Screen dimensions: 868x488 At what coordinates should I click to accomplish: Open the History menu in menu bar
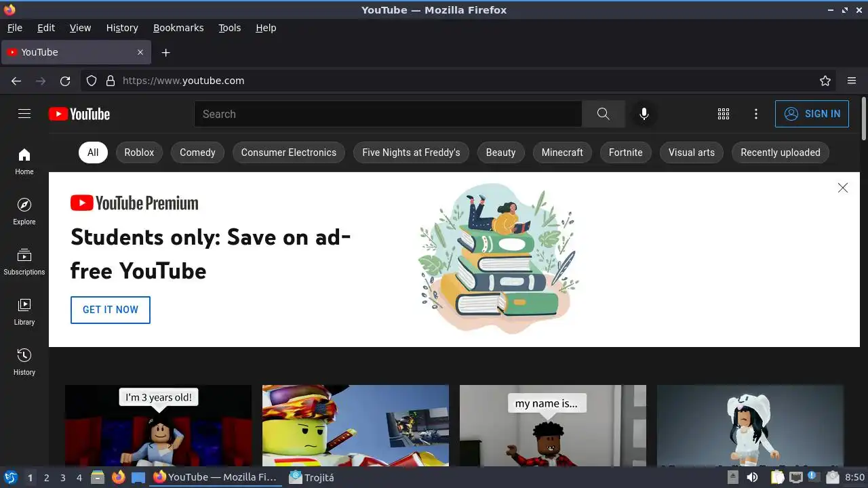[x=122, y=28]
